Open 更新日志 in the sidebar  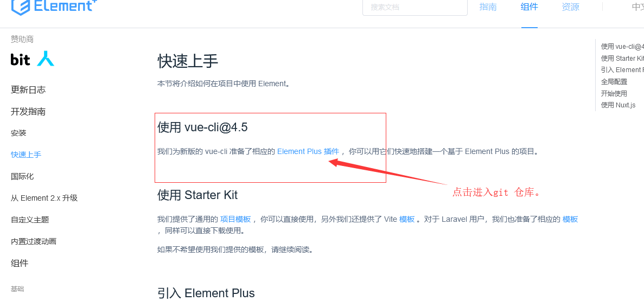pyautogui.click(x=28, y=90)
